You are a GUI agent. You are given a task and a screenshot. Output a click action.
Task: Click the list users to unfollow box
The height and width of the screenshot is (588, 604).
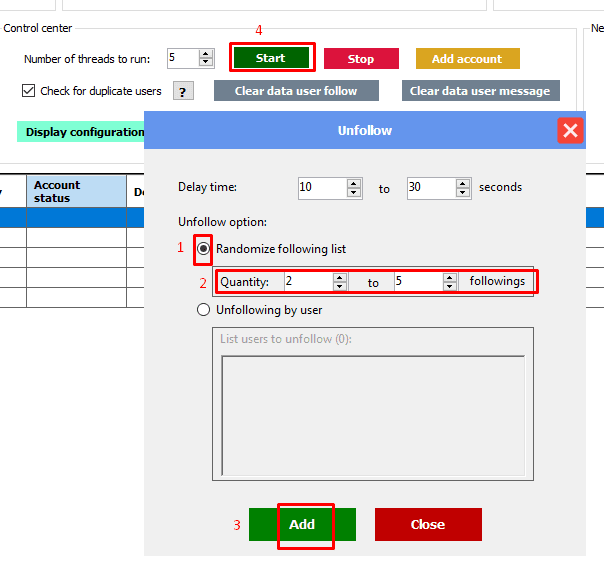click(x=372, y=398)
